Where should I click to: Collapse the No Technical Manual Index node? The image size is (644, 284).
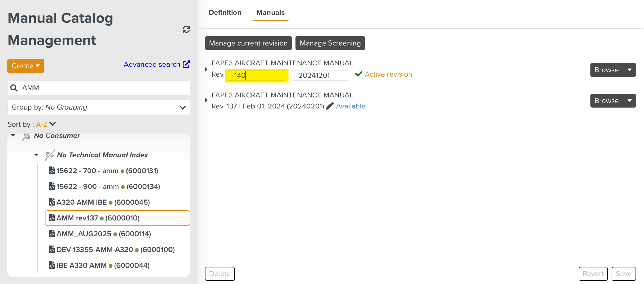coord(36,155)
